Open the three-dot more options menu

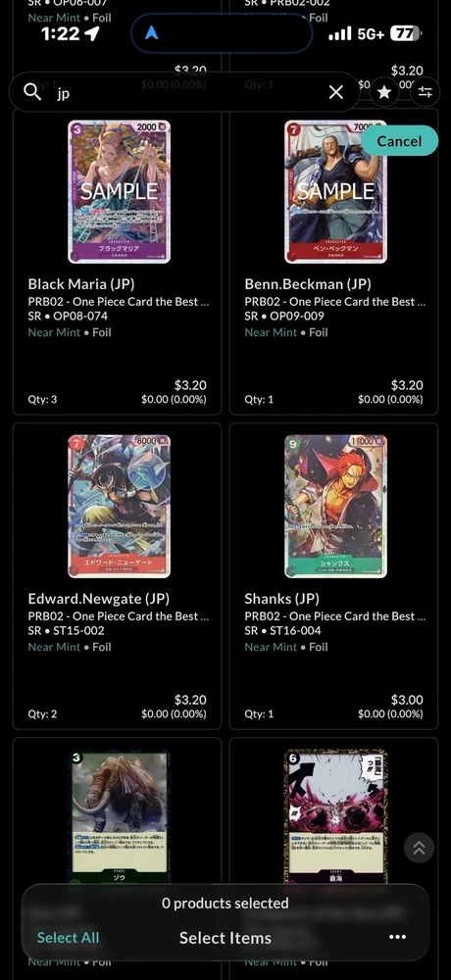click(x=398, y=936)
